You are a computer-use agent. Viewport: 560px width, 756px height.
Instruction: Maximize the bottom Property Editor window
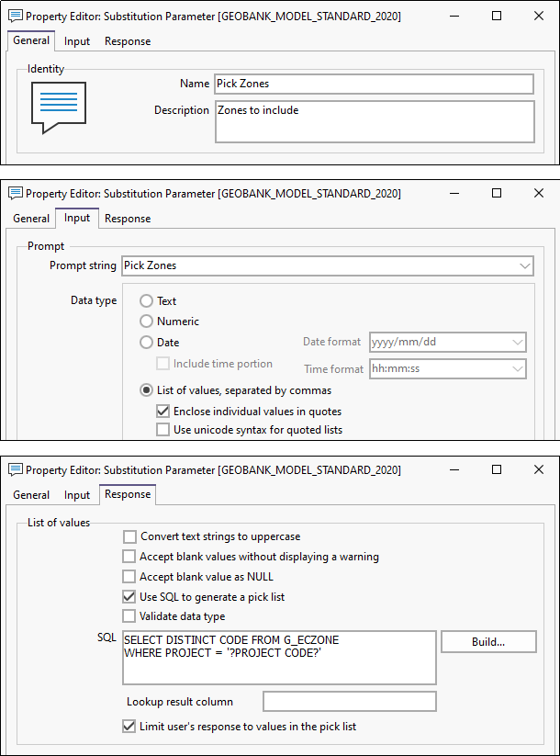(497, 469)
